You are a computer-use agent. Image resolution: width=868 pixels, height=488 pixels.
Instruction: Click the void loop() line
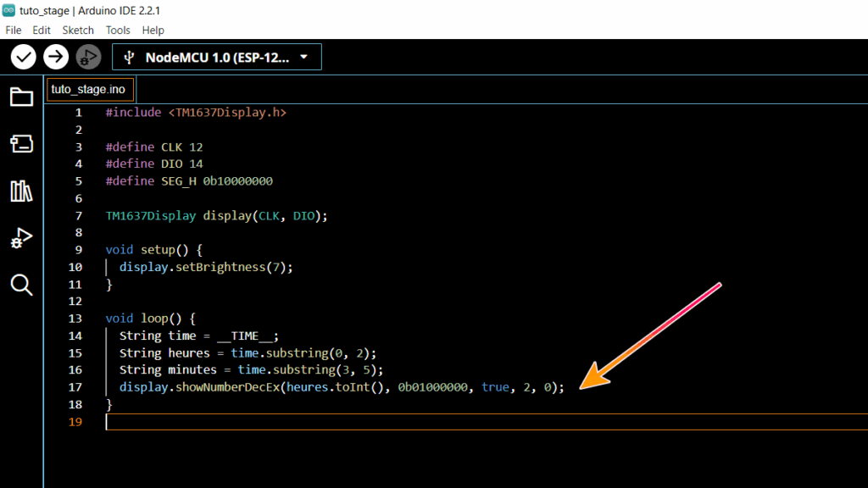click(151, 319)
